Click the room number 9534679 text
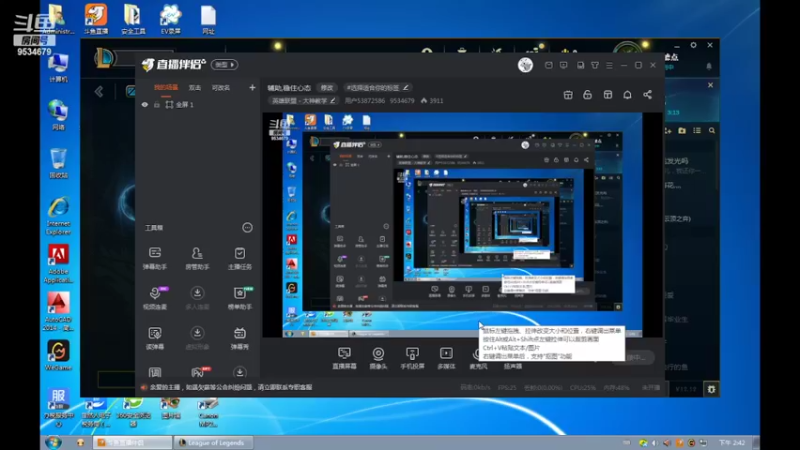This screenshot has width=800, height=450. 403,101
